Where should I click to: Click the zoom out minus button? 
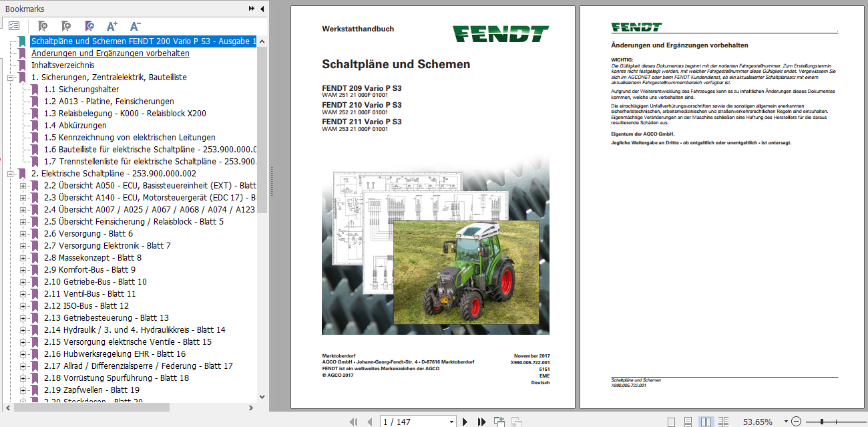(795, 422)
